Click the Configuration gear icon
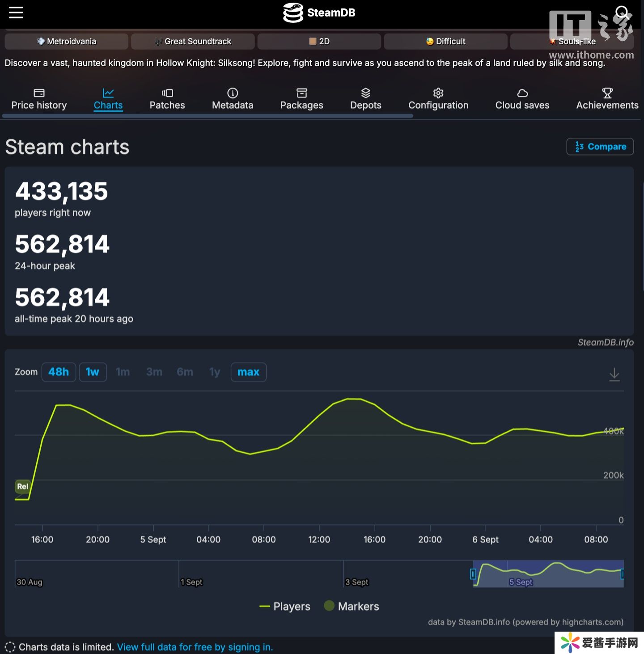This screenshot has width=644, height=654. tap(438, 93)
